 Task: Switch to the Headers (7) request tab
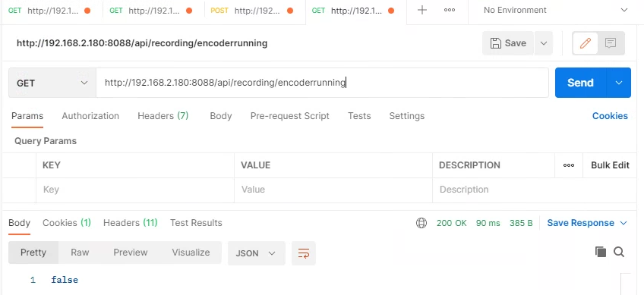click(163, 116)
